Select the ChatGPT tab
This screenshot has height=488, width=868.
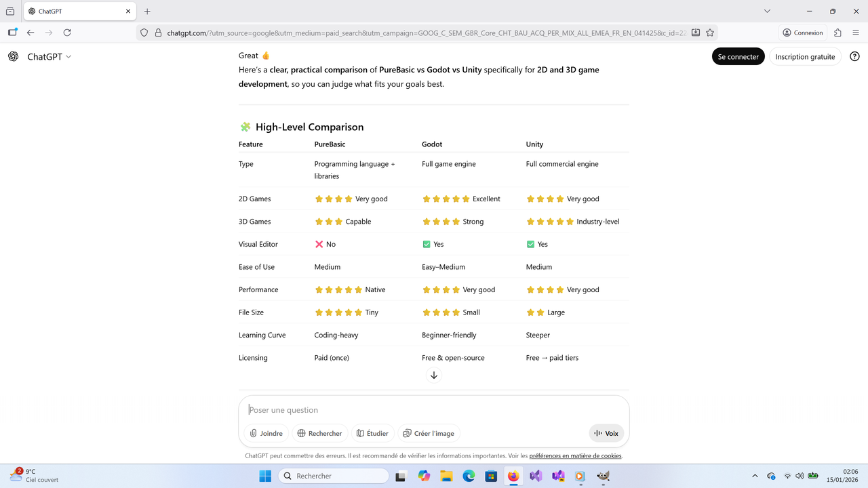80,12
